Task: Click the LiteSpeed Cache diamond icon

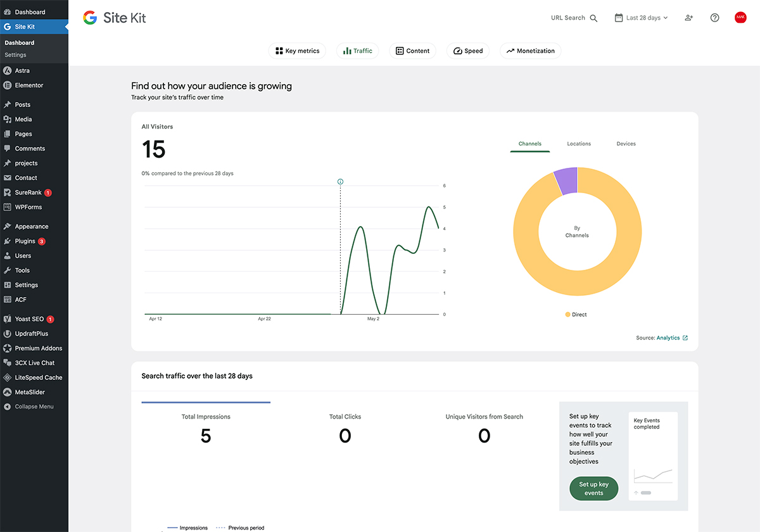Action: tap(8, 377)
